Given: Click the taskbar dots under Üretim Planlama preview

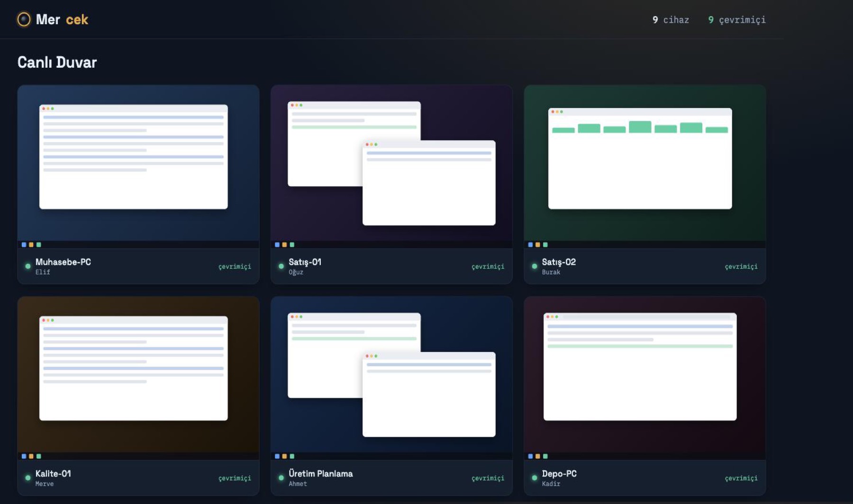Looking at the screenshot, I should coord(285,456).
